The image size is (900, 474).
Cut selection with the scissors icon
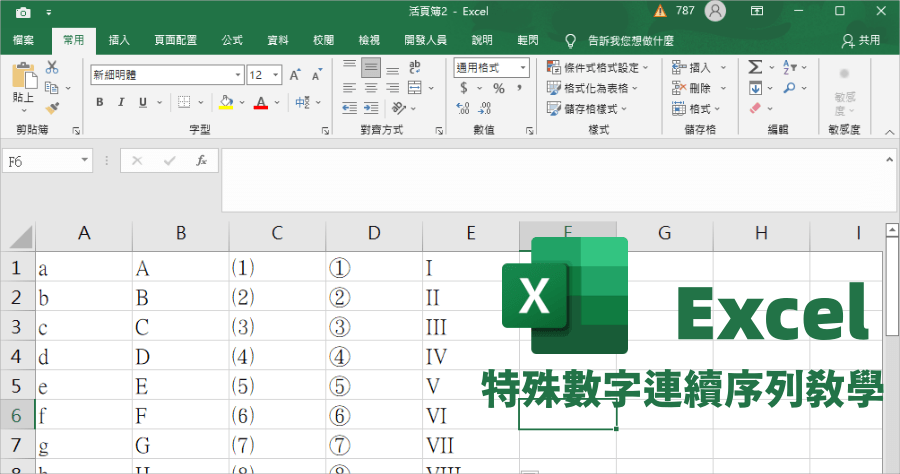pos(52,67)
